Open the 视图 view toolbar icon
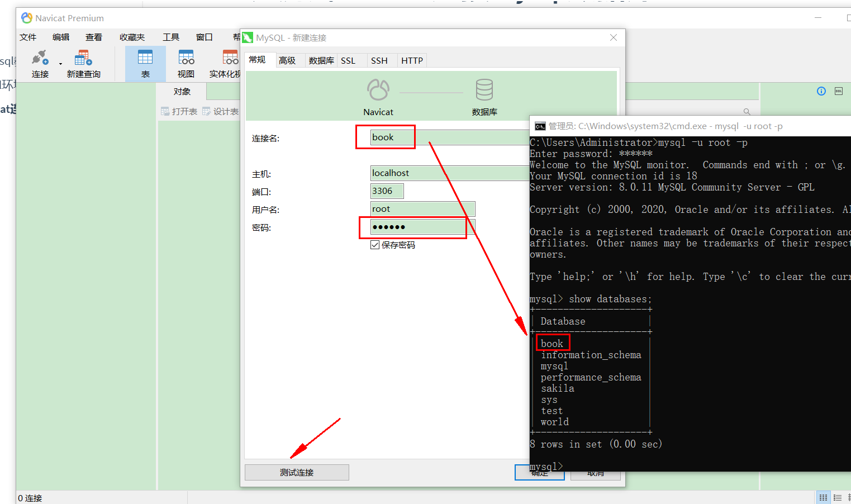Viewport: 851px width, 504px height. click(186, 64)
